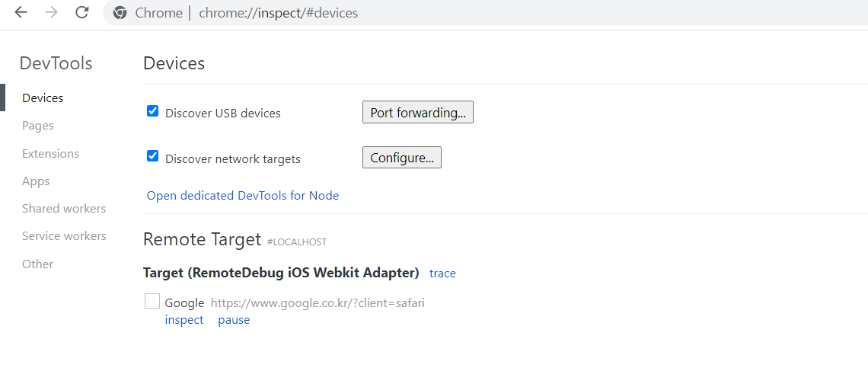Image resolution: width=868 pixels, height=384 pixels.
Task: Pause the Google remote target
Action: coord(234,320)
